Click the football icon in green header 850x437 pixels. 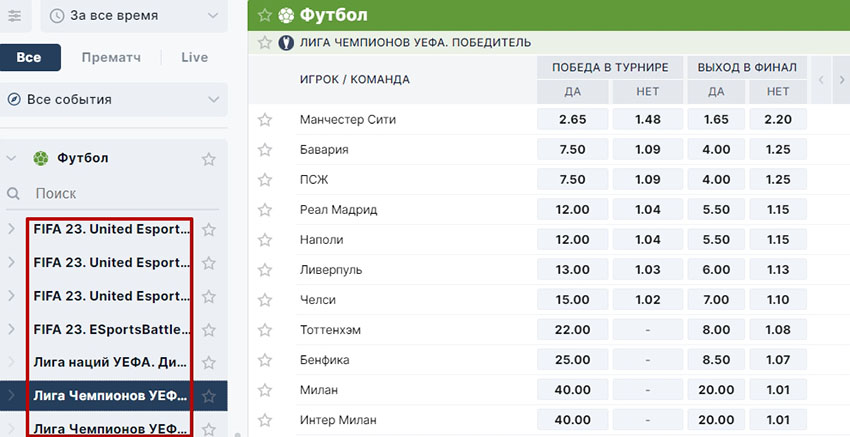click(x=286, y=15)
